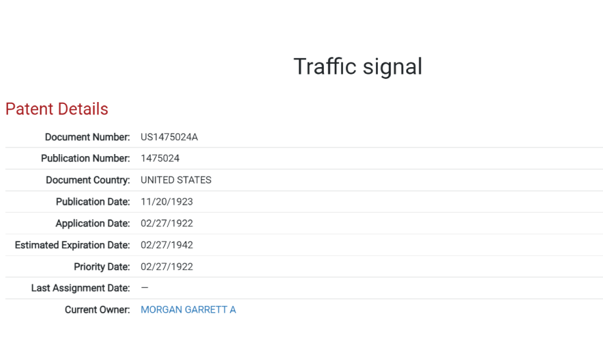Click the Application Date label
The height and width of the screenshot is (364, 603).
(x=93, y=224)
